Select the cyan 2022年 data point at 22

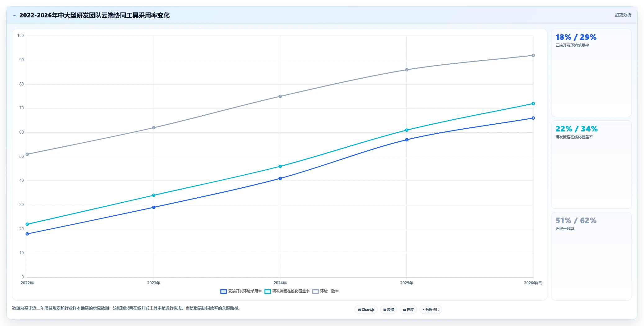(27, 224)
